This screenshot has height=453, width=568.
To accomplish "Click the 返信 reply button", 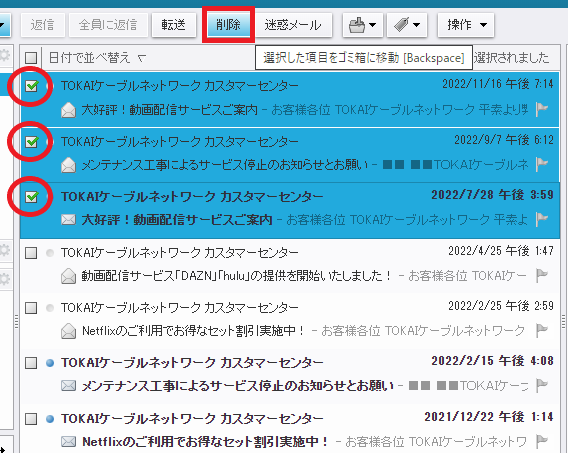I will click(x=43, y=25).
